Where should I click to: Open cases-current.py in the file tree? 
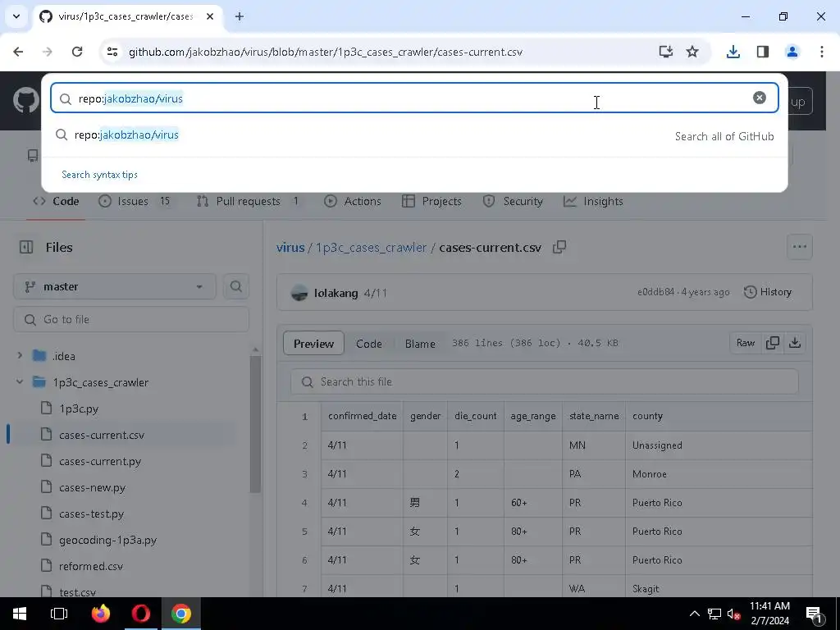tap(100, 461)
